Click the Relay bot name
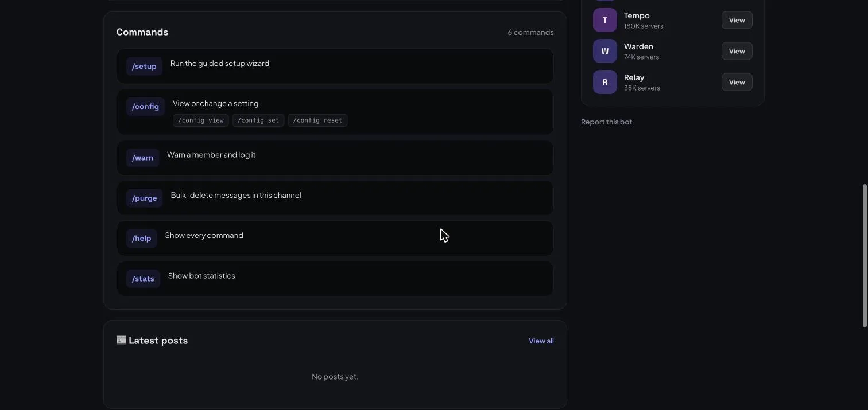Viewport: 868px width, 410px height. pyautogui.click(x=634, y=77)
